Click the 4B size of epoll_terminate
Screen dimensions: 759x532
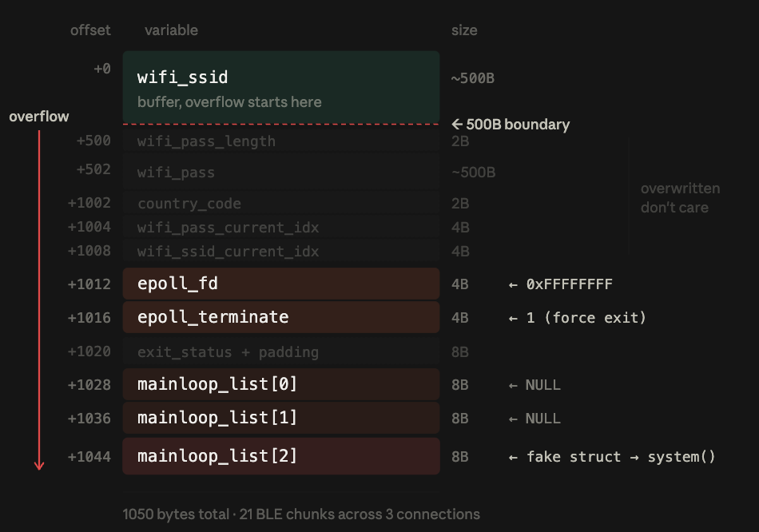click(460, 318)
